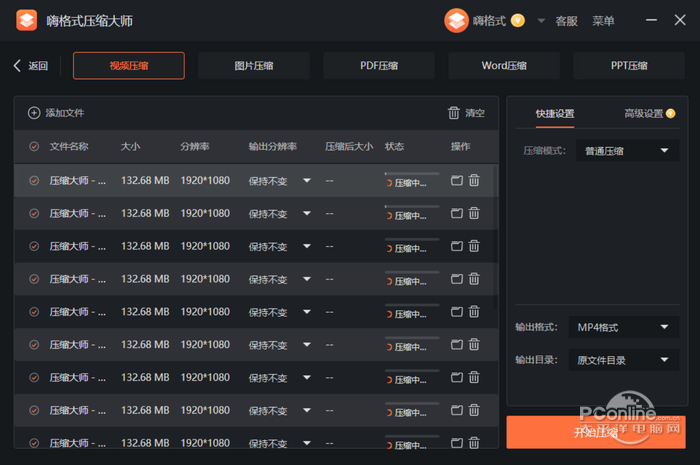Click the 嗨格式压缩大师 app logo
The width and height of the screenshot is (700, 465).
[x=26, y=21]
